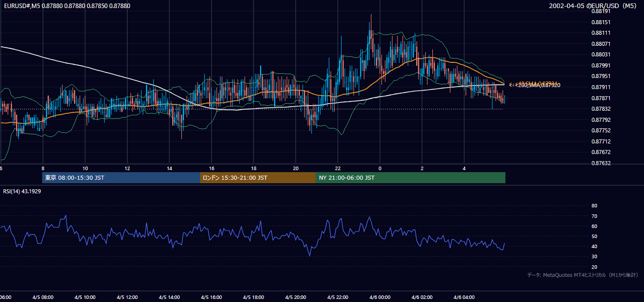Click price axis label 0.88071
The width and height of the screenshot is (644, 302).
tap(601, 44)
